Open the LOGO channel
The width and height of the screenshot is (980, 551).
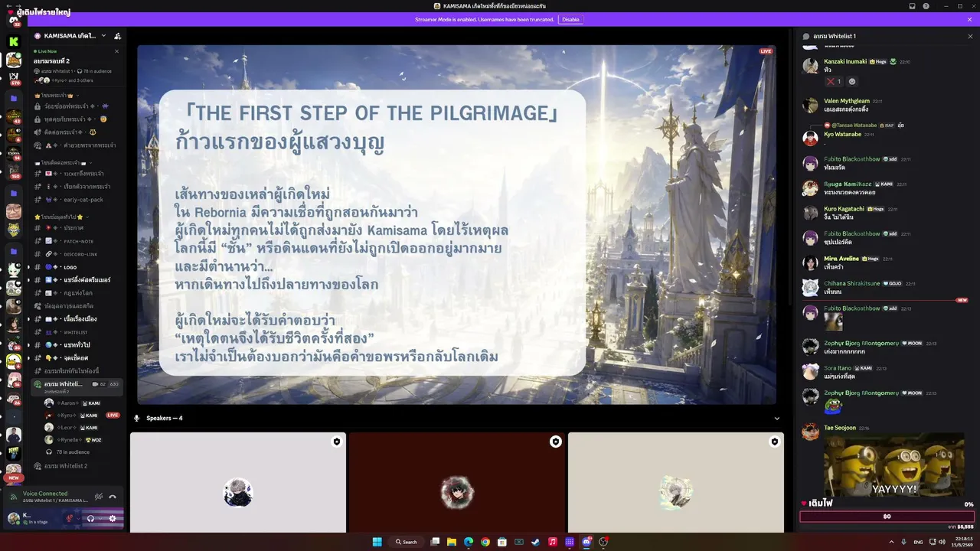(x=77, y=267)
